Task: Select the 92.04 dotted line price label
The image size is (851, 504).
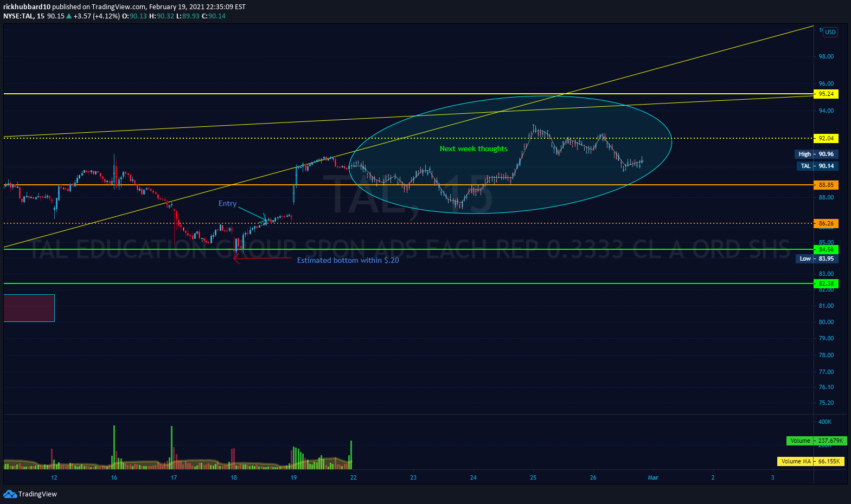Action: 826,138
